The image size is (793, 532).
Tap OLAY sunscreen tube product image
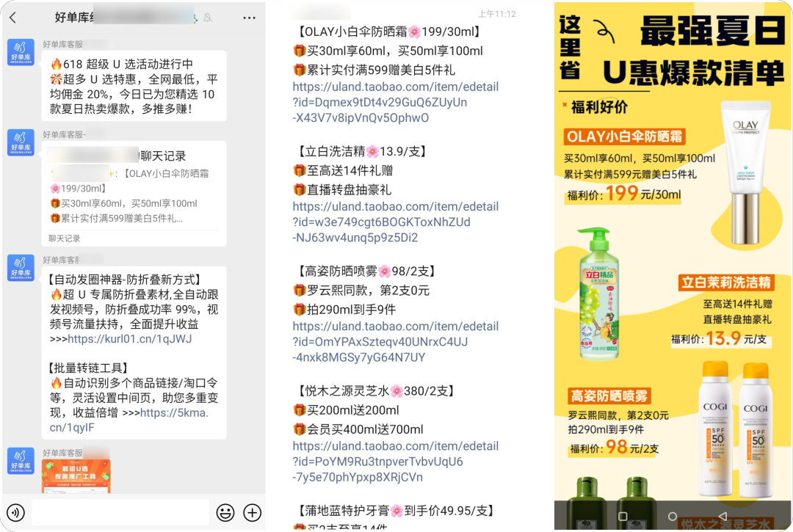(x=745, y=172)
